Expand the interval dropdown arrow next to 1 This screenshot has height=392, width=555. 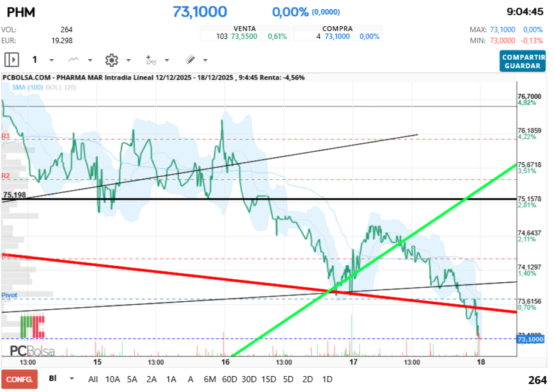click(51, 60)
